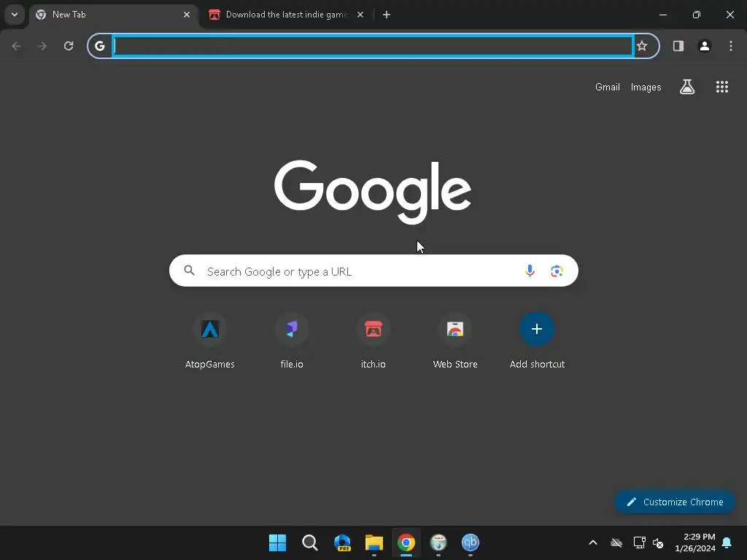Screen dimensions: 747x560
Task: Click the Google logo
Action: coord(373,192)
